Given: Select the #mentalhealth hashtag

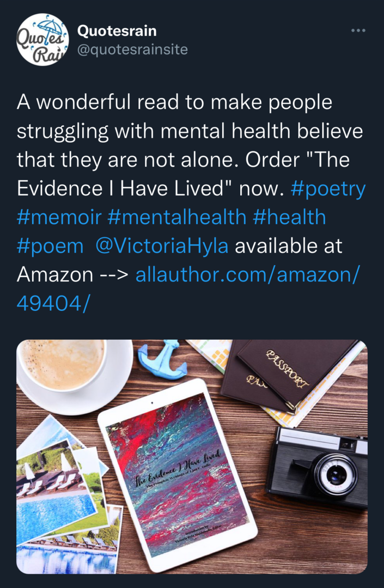Looking at the screenshot, I should (x=177, y=217).
